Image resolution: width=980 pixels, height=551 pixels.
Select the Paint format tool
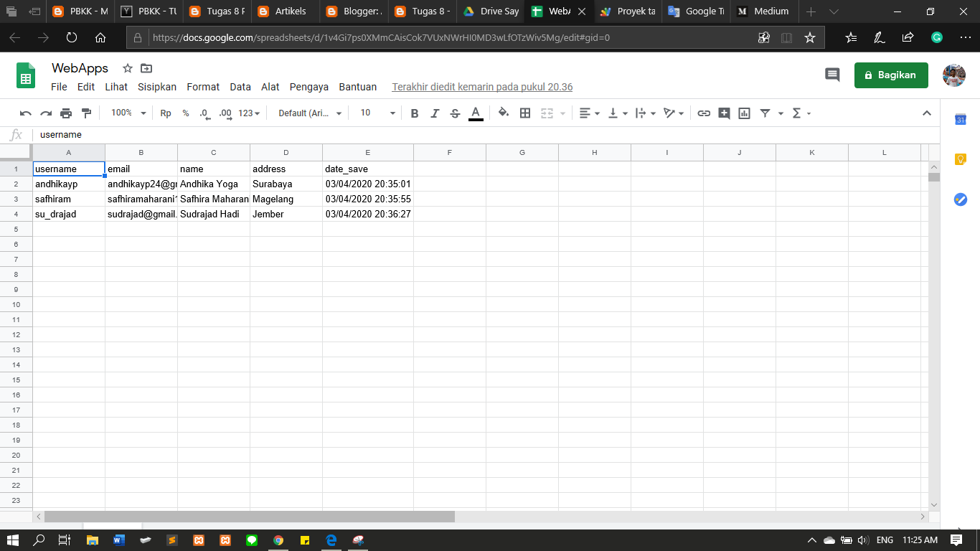pyautogui.click(x=85, y=113)
